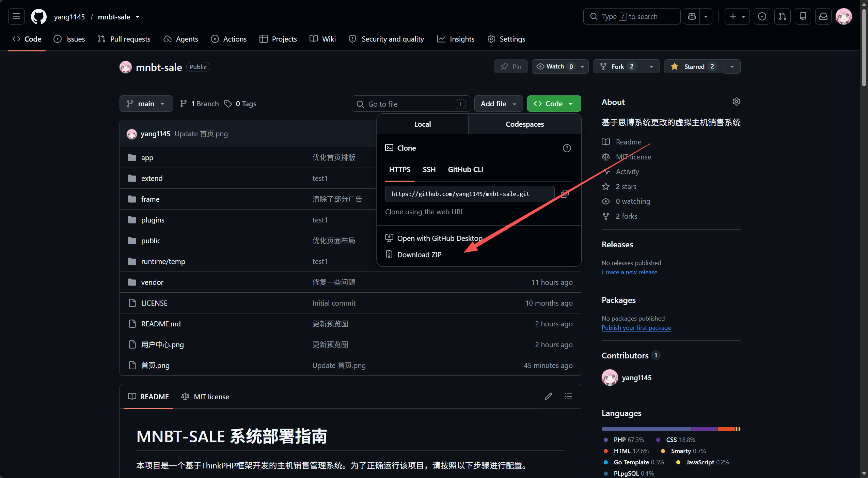Image resolution: width=868 pixels, height=478 pixels.
Task: Open the user avatar menu
Action: pos(844,16)
